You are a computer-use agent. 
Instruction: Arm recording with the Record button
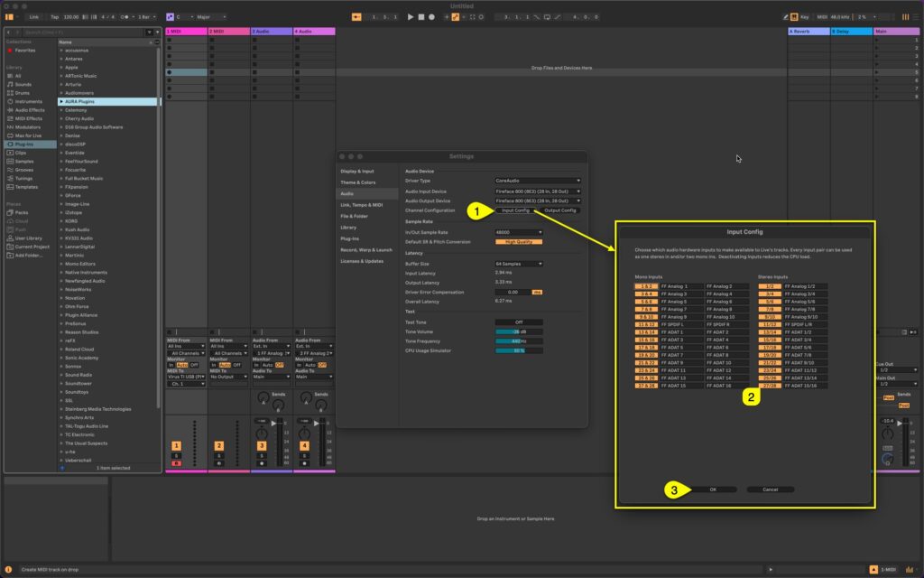tap(431, 16)
